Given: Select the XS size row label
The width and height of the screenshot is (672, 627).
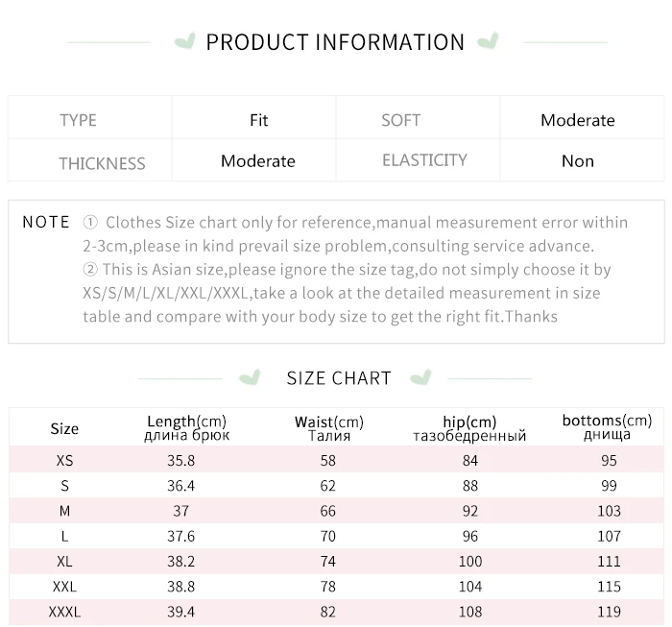Looking at the screenshot, I should [64, 461].
